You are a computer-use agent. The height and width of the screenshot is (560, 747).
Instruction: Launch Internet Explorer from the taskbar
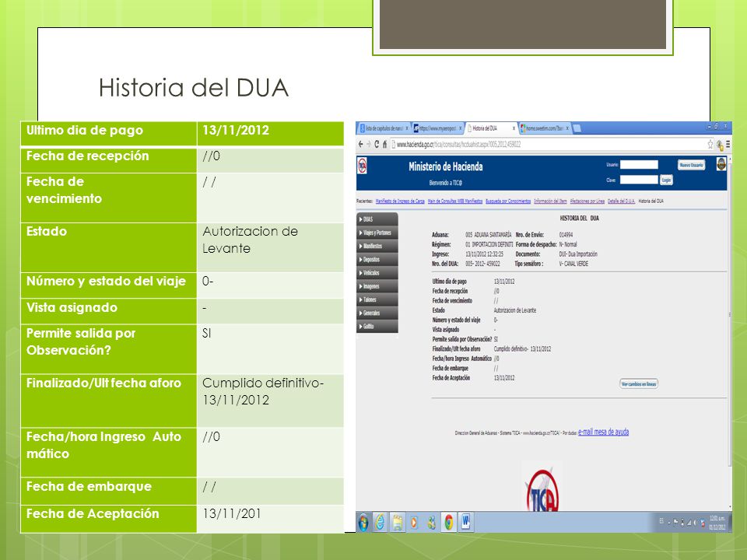click(x=380, y=523)
